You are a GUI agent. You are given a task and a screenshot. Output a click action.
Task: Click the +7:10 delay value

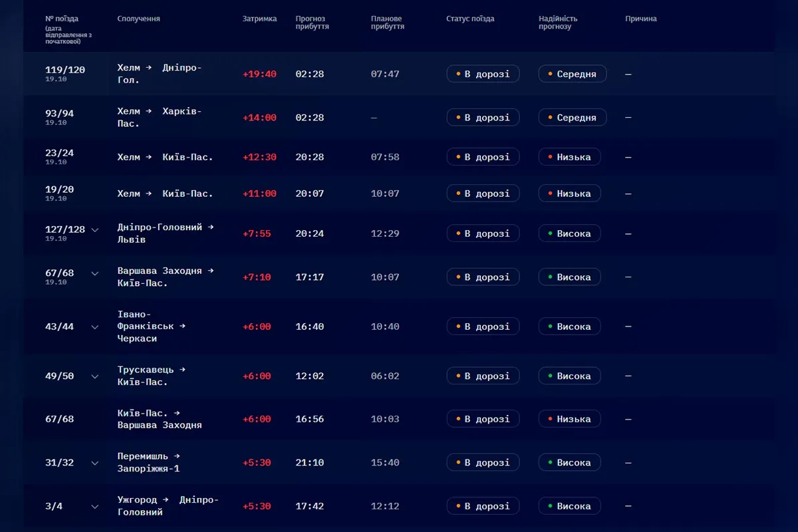(x=257, y=277)
